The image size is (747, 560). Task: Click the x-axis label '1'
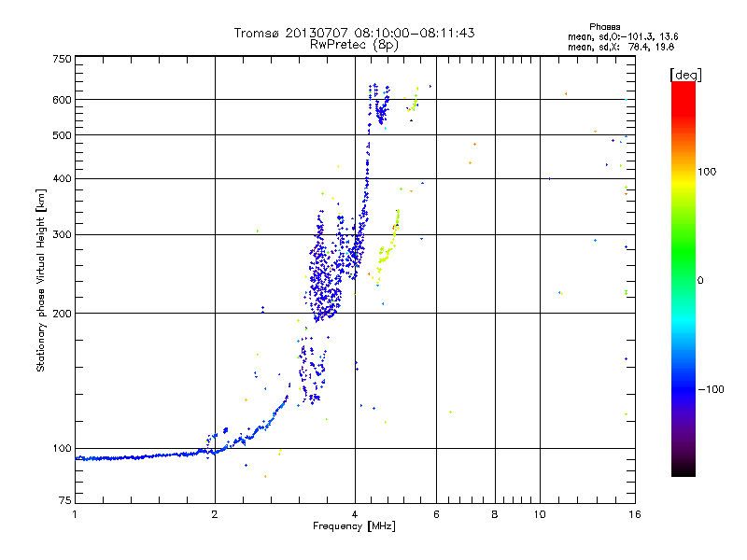click(x=75, y=514)
